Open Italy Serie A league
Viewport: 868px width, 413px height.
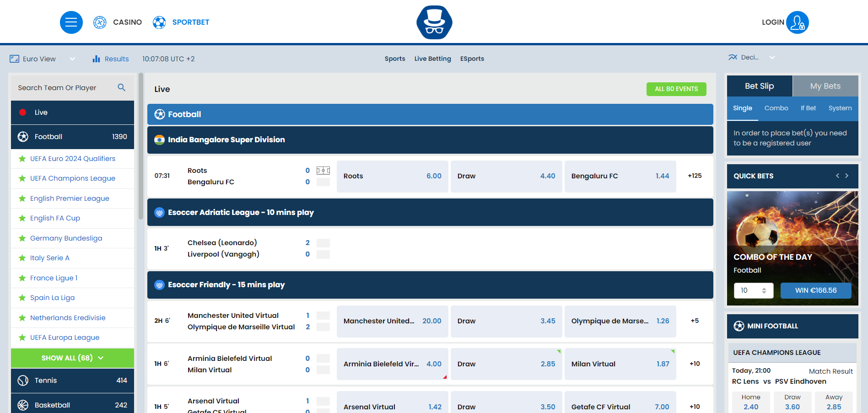[50, 258]
